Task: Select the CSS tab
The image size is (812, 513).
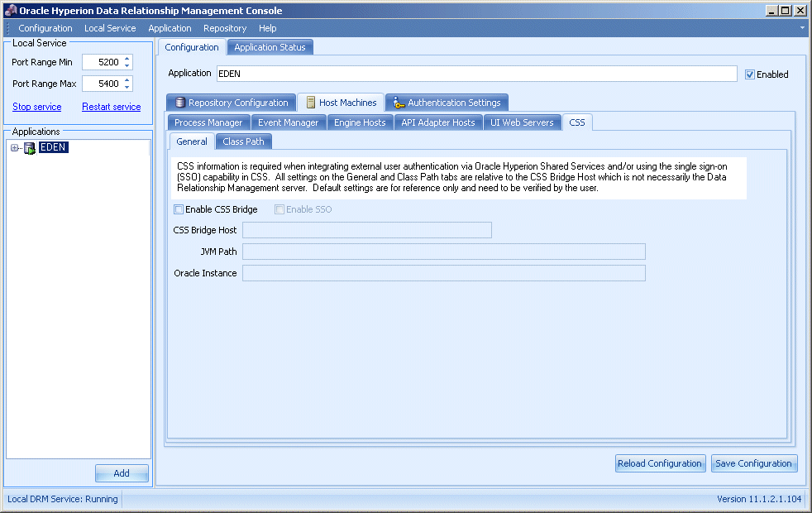Action: tap(577, 122)
